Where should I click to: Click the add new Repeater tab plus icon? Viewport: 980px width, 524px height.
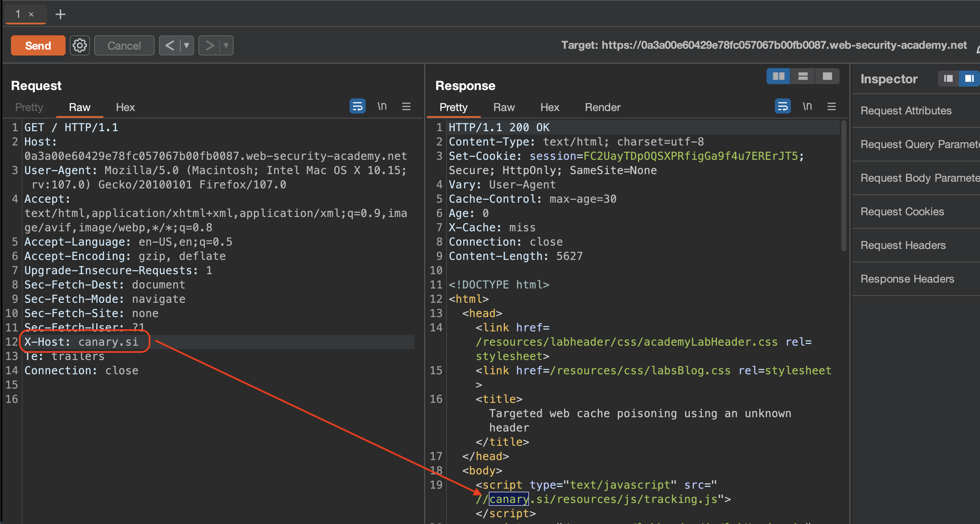tap(61, 14)
